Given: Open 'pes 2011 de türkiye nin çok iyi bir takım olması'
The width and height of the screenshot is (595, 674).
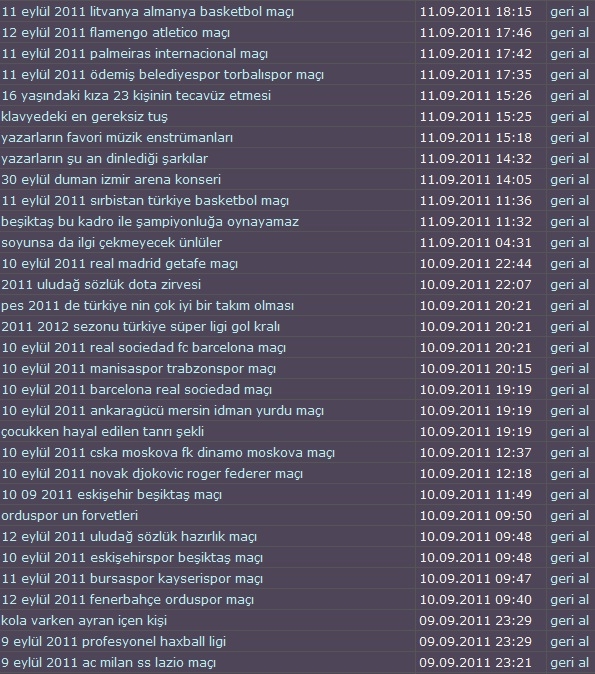Looking at the screenshot, I should pyautogui.click(x=147, y=306).
